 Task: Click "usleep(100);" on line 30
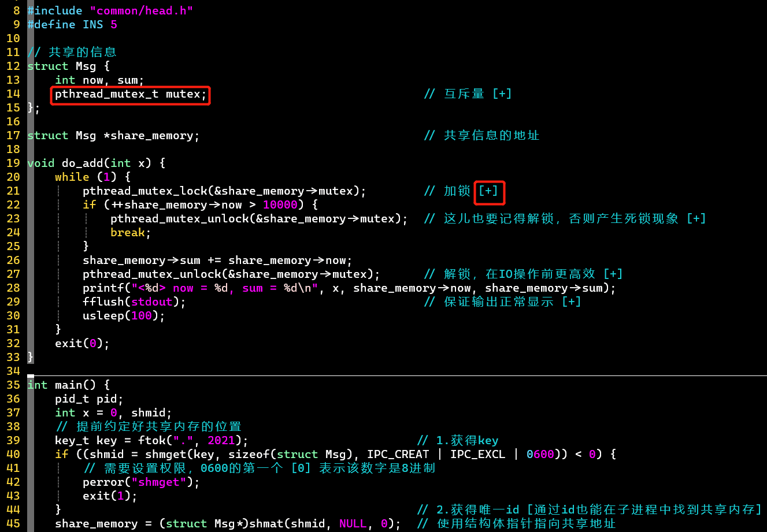124,315
